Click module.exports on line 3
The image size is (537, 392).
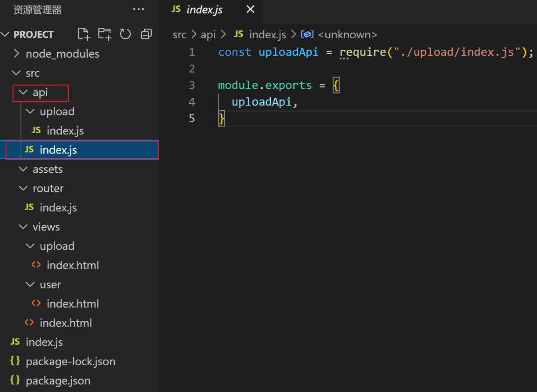265,85
